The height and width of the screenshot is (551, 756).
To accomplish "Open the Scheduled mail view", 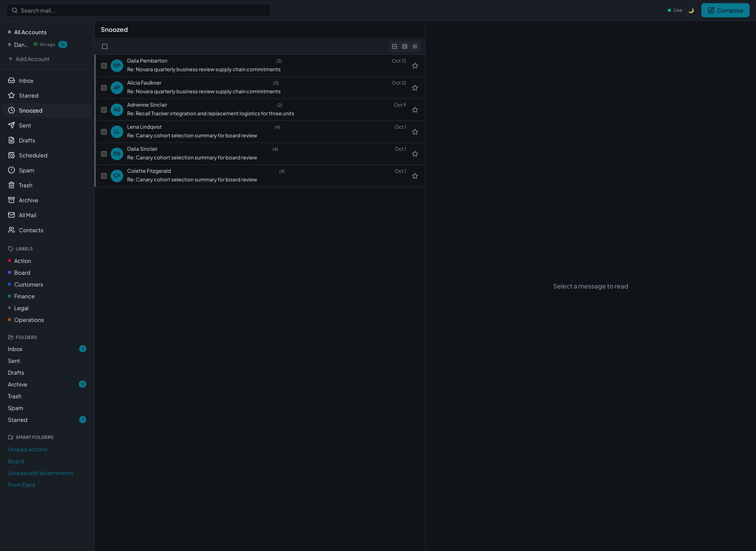I will pyautogui.click(x=47, y=155).
